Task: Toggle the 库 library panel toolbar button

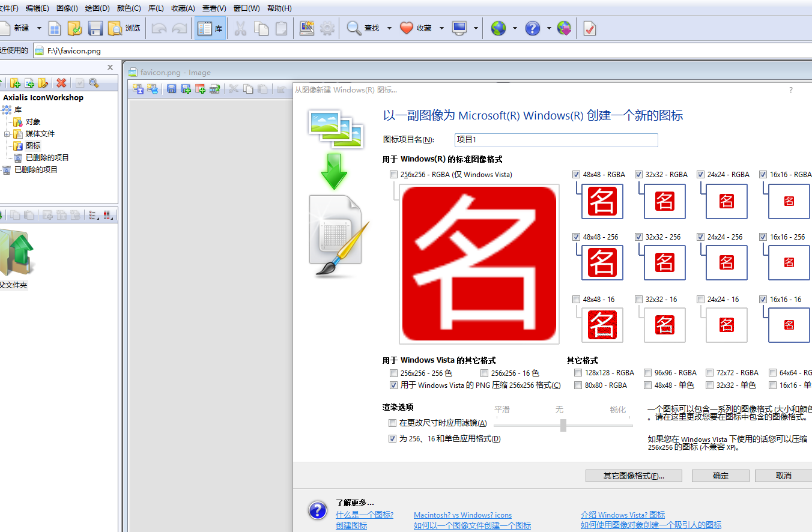Action: pos(210,28)
